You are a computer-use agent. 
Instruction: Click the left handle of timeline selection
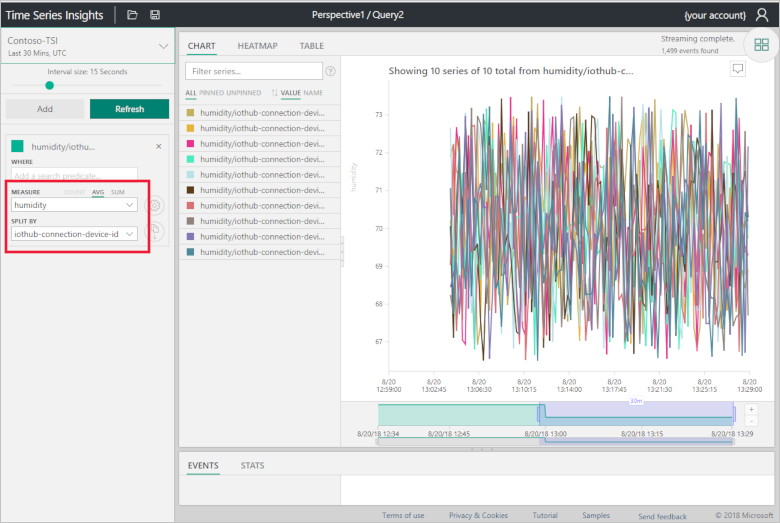(x=539, y=414)
